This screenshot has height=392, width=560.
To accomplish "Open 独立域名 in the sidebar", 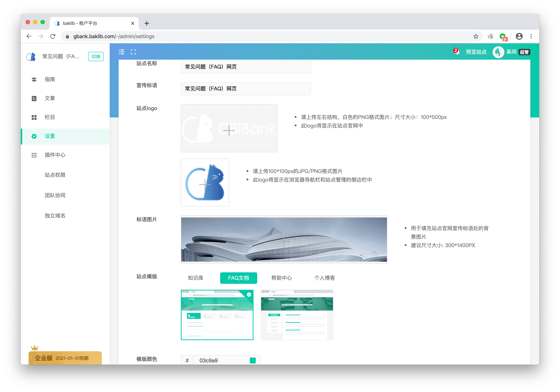I will [x=55, y=215].
